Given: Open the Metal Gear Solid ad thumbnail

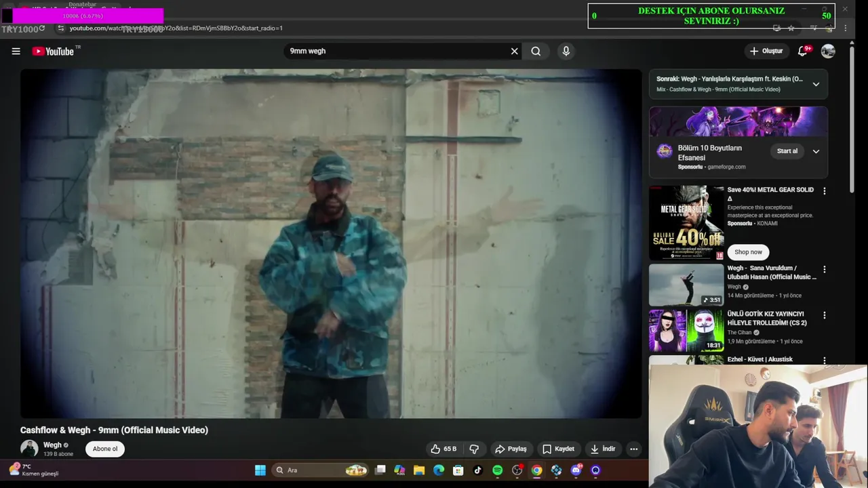Looking at the screenshot, I should tap(686, 223).
